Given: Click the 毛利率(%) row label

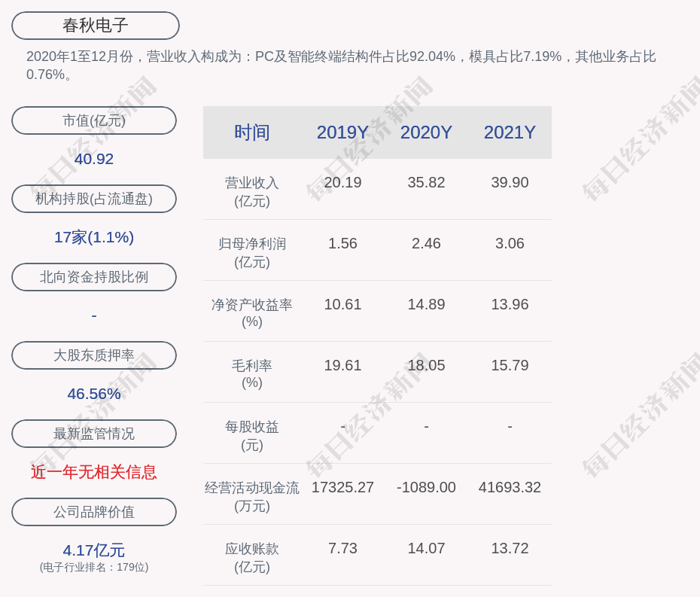Looking at the screenshot, I should (252, 374).
